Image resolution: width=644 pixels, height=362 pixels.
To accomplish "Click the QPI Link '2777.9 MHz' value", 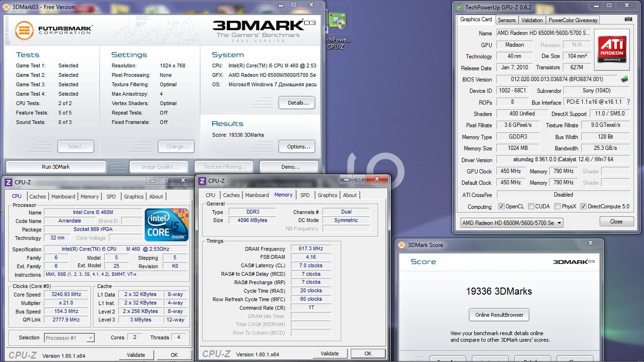I will [x=66, y=320].
